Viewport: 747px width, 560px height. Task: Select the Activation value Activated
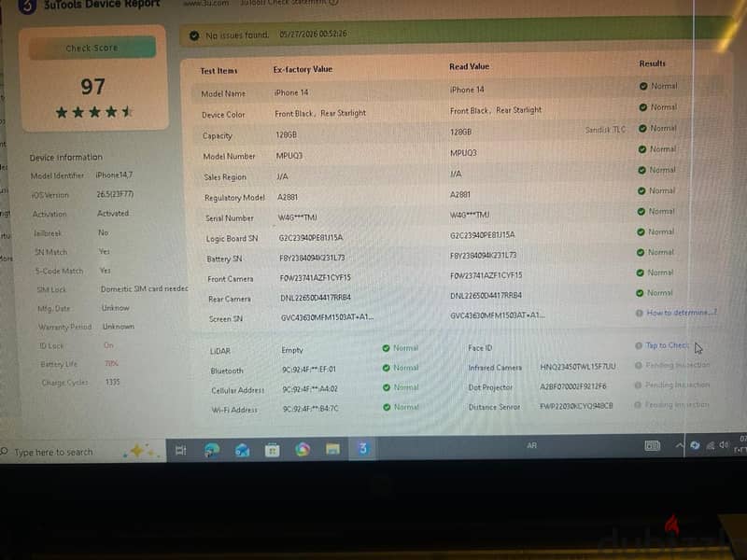pos(113,214)
